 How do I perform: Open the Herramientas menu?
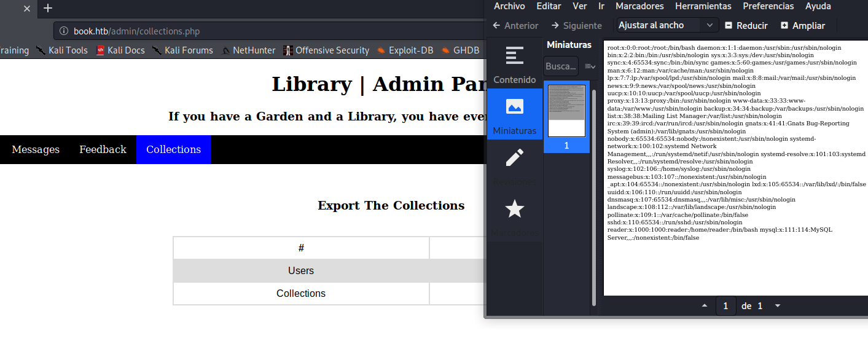(703, 6)
